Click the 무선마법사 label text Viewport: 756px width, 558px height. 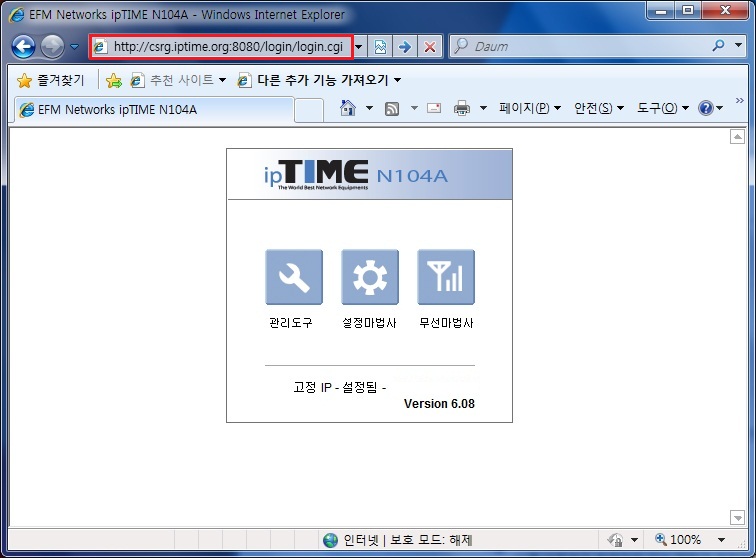pos(446,323)
